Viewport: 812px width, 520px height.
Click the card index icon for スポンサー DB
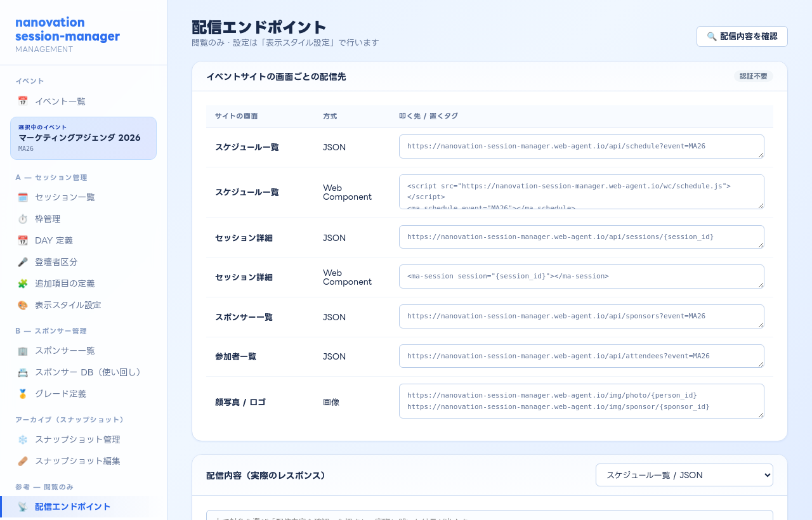[23, 372]
